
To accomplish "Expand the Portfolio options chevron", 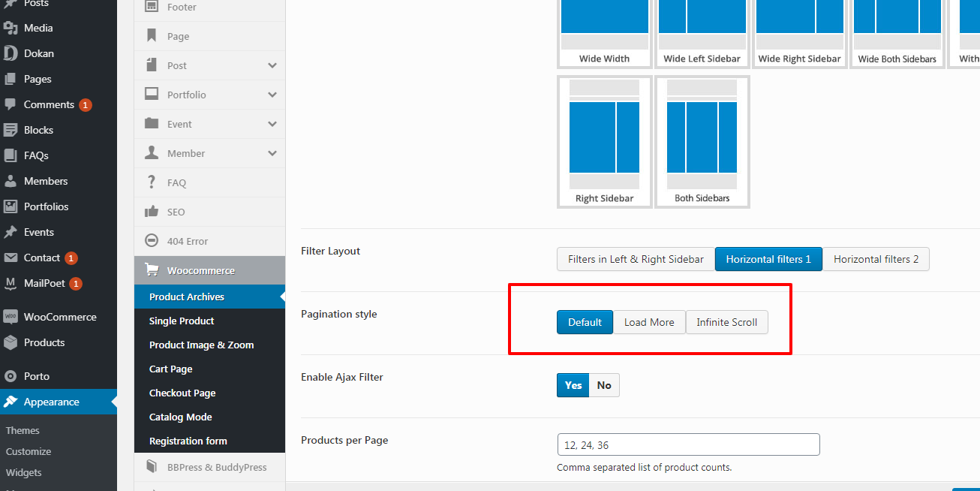I will 272,95.
